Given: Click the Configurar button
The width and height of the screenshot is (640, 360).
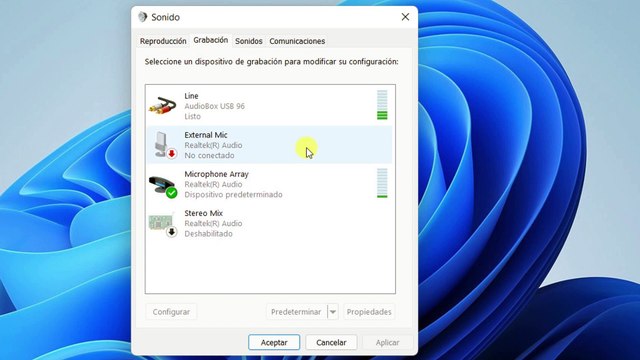Looking at the screenshot, I should (171, 312).
